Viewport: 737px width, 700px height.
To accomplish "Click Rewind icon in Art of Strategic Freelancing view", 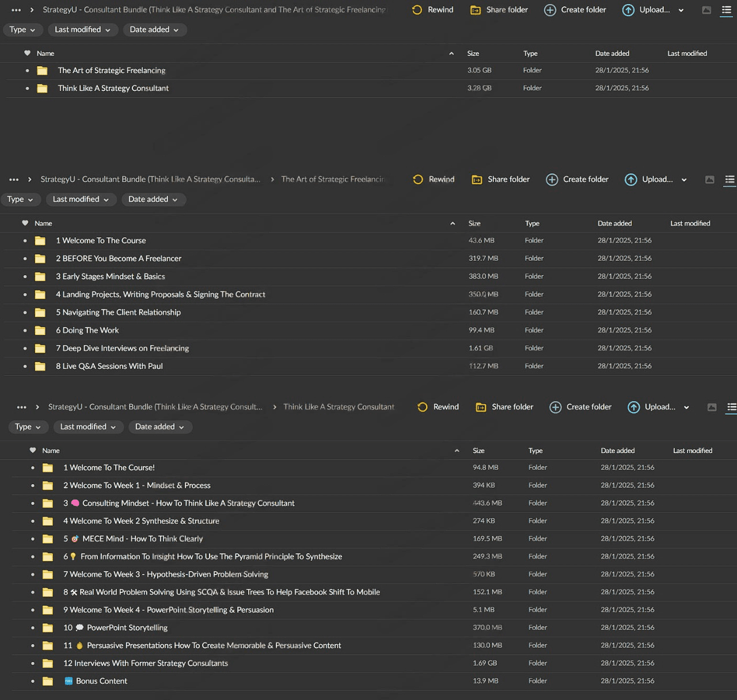I will [419, 180].
